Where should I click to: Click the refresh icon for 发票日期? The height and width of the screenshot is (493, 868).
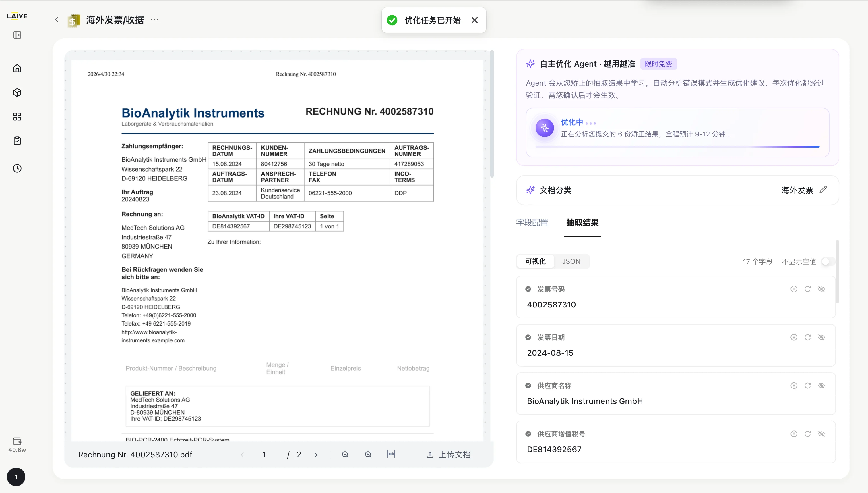808,337
